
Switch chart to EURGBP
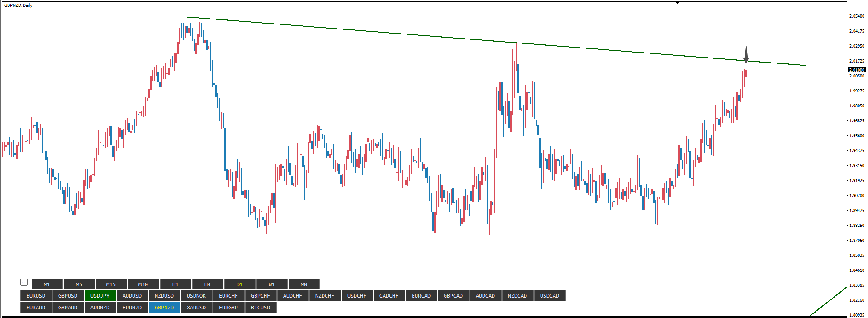[x=229, y=308]
